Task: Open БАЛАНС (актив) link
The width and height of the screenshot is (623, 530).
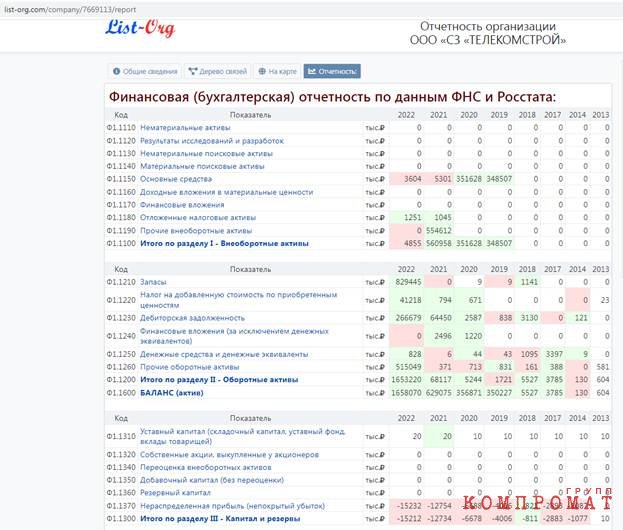Action: coord(172,393)
